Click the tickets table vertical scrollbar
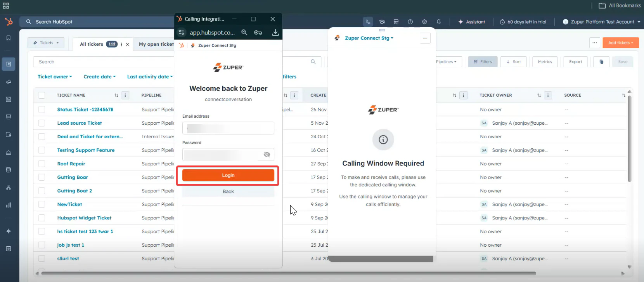 point(629,138)
